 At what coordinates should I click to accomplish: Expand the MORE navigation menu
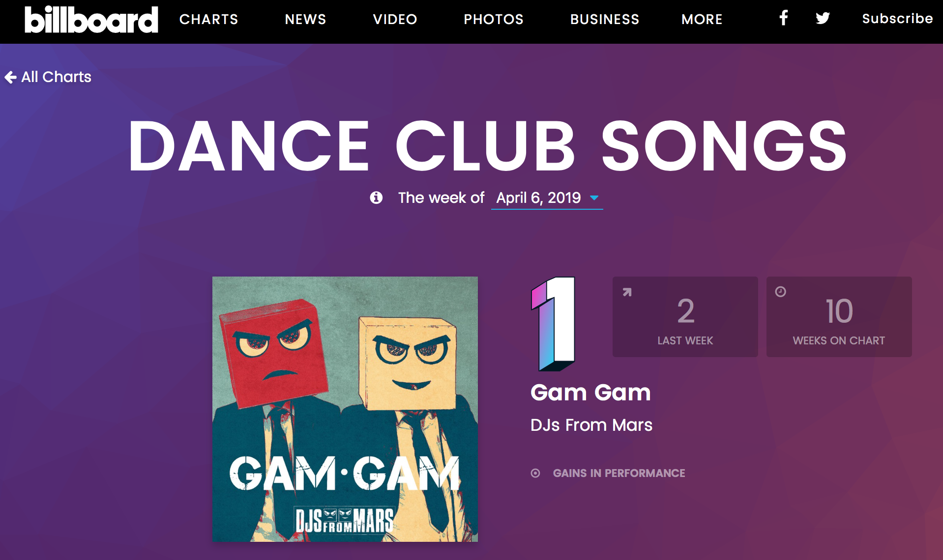702,19
